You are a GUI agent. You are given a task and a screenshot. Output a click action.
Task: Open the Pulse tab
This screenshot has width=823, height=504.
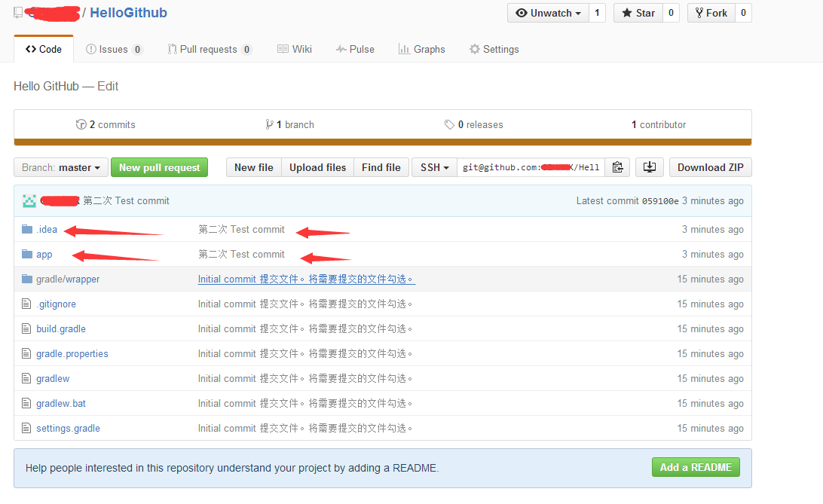355,49
